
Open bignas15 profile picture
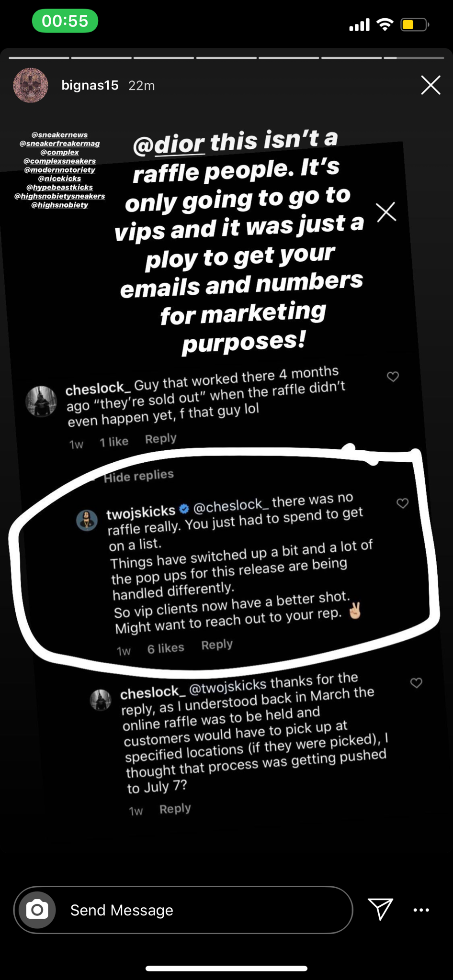(31, 85)
